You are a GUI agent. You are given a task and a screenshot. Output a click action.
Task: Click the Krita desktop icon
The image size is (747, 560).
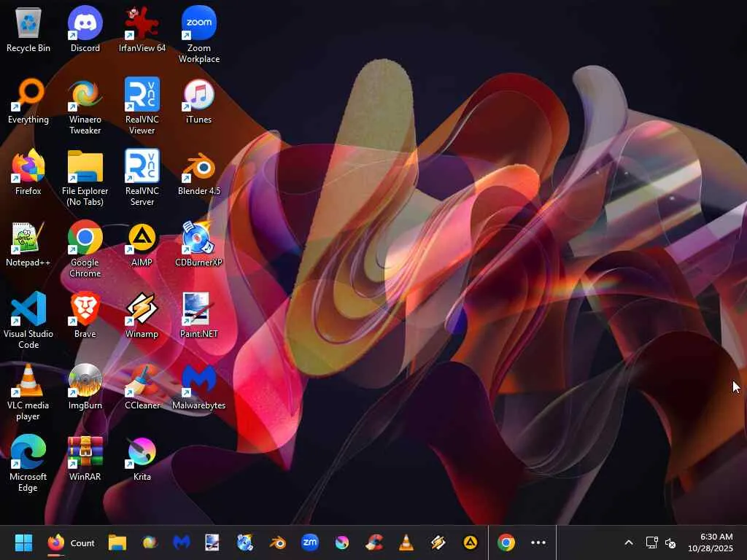point(142,458)
